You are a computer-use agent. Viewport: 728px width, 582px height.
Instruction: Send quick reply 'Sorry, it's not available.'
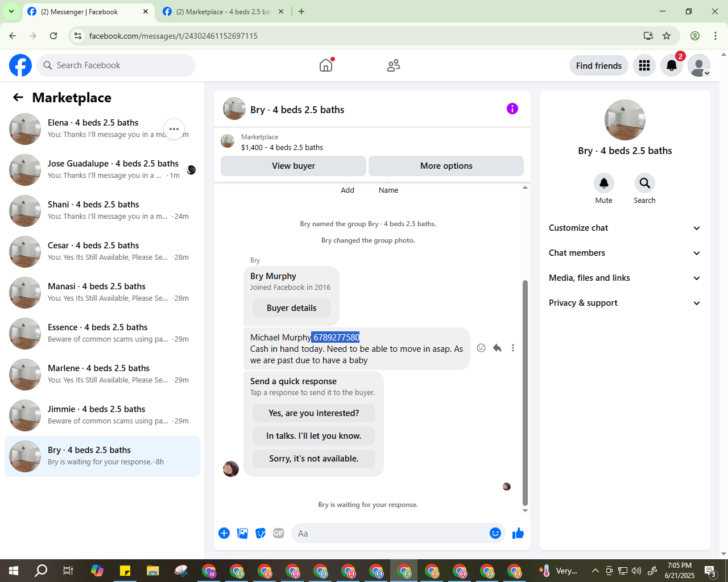pyautogui.click(x=314, y=459)
